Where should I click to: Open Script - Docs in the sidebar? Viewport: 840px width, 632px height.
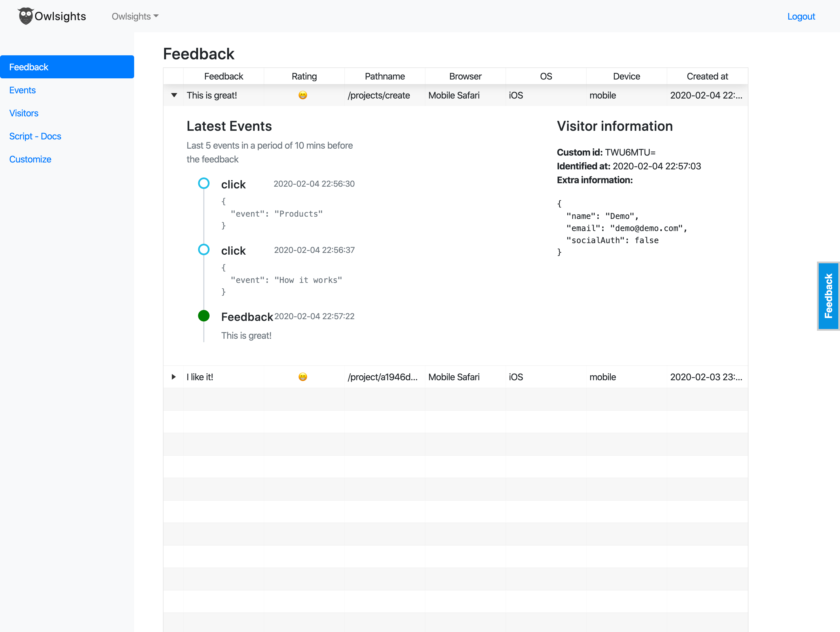tap(35, 136)
